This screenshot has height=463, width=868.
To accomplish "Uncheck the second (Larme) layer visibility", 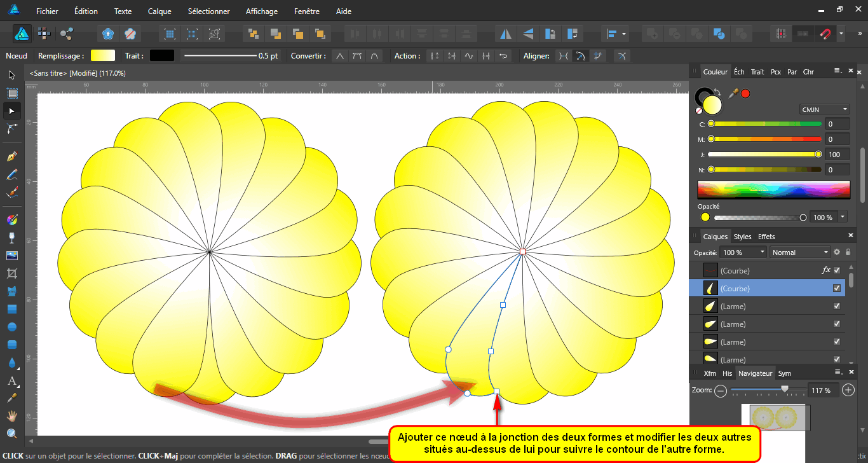I will [x=837, y=324].
